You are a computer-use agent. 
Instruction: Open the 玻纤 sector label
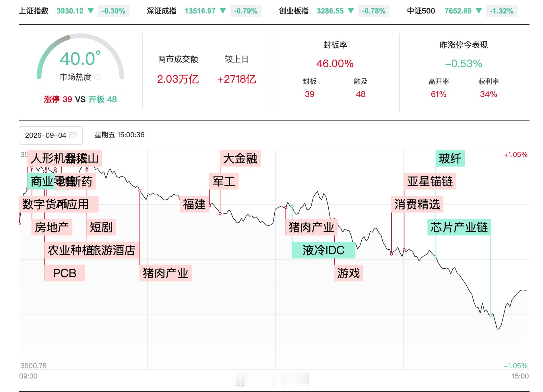[x=450, y=158]
